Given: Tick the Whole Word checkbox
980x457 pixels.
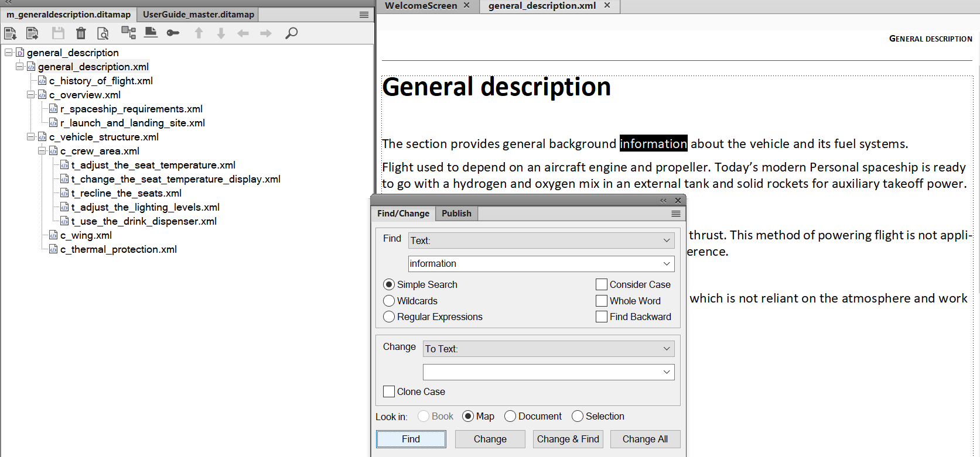Looking at the screenshot, I should pyautogui.click(x=602, y=301).
